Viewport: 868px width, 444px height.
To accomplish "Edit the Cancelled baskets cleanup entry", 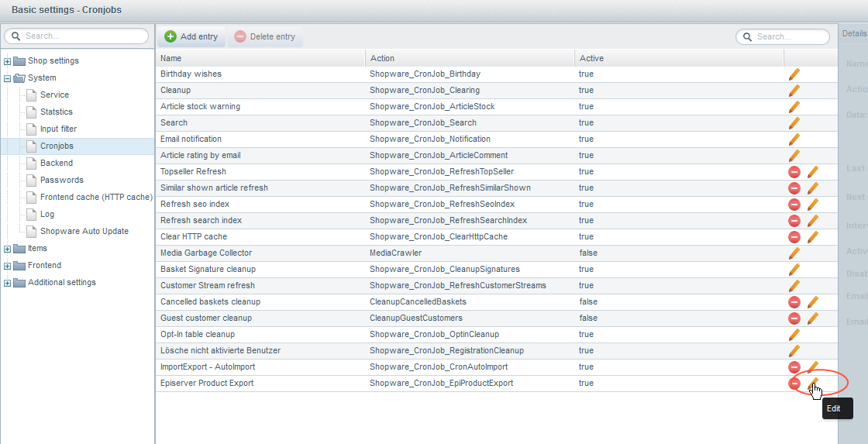I will click(x=813, y=302).
